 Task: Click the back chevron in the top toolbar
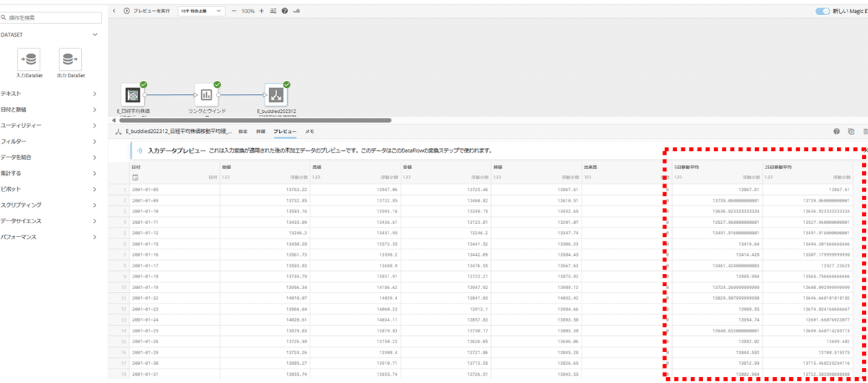point(114,12)
